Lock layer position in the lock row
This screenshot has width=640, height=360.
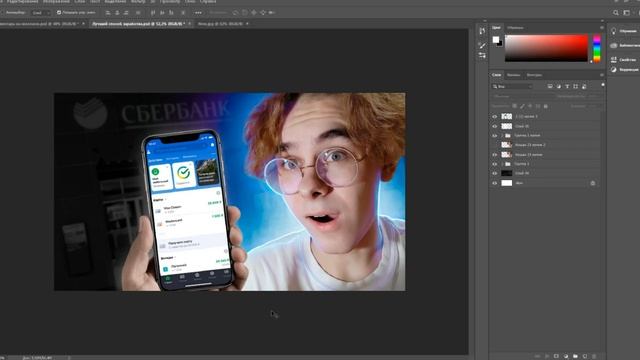pos(530,106)
